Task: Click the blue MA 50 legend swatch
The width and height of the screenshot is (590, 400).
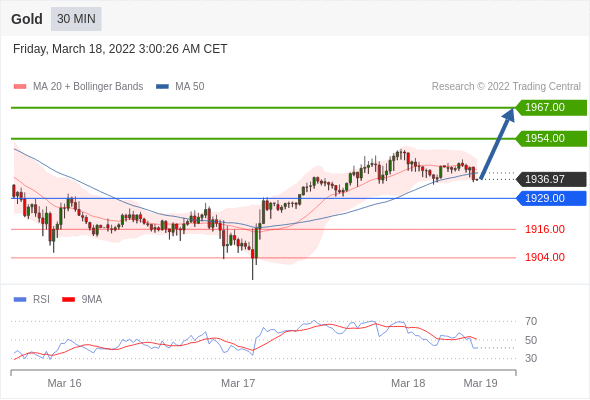Action: pyautogui.click(x=163, y=87)
